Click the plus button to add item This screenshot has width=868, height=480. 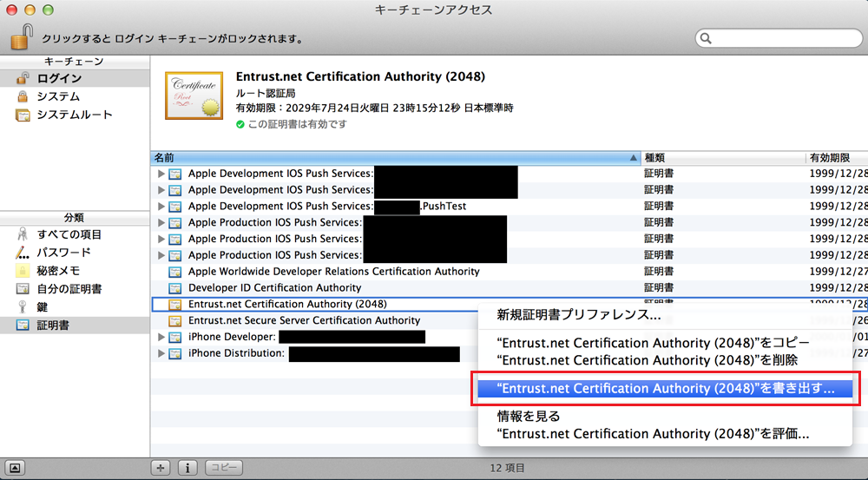pos(161,468)
